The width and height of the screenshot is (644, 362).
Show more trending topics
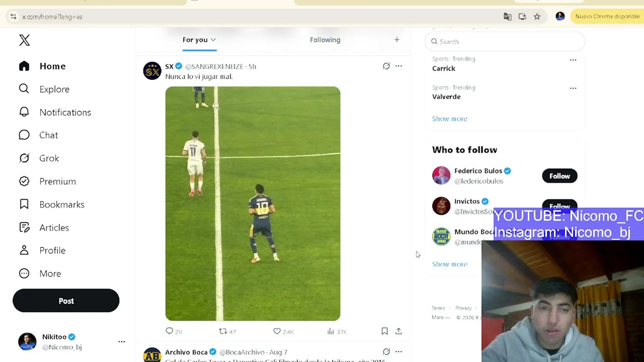pos(450,119)
